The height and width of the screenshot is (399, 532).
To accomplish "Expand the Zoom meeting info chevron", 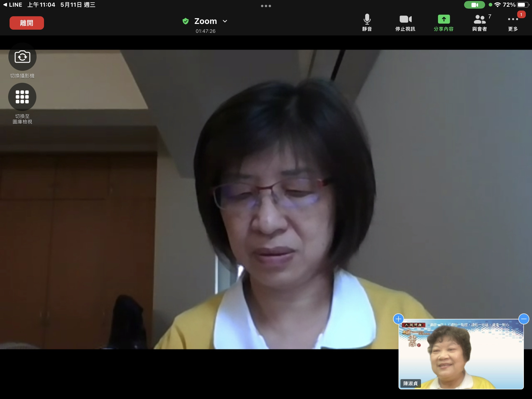I will pos(225,21).
